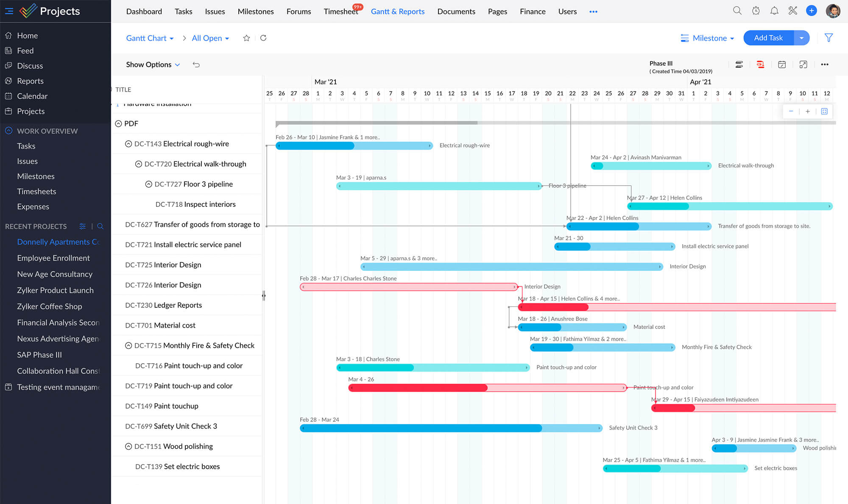The height and width of the screenshot is (504, 848).
Task: Click the search icon in top navigation
Action: (736, 11)
